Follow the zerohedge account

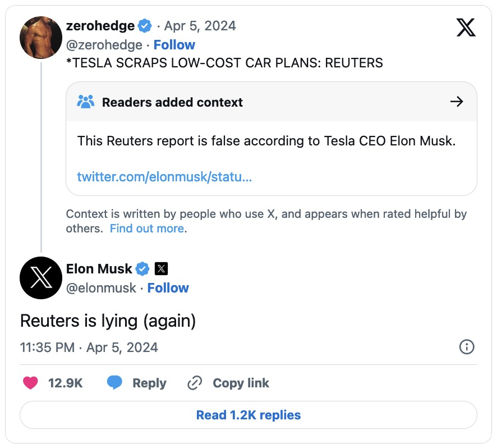click(174, 45)
